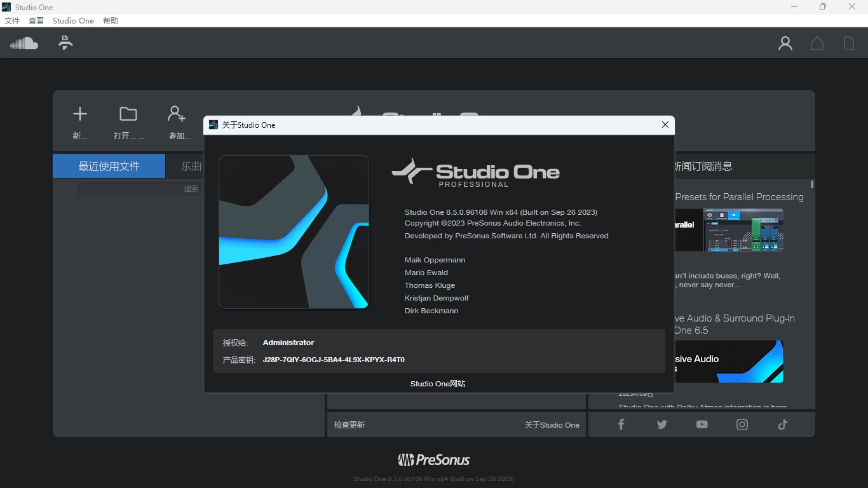Viewport: 868px width, 488px height.
Task: Open the SoundCloud connection icon
Action: (24, 43)
